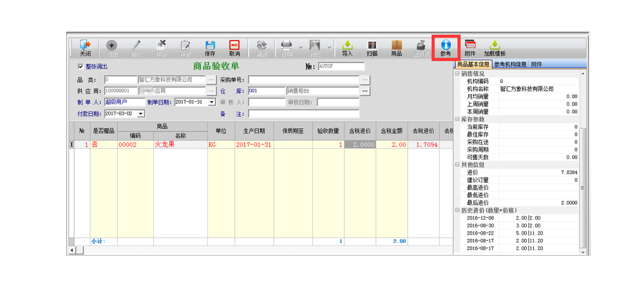Screen dimensions: 644x290
Task: Click the browse button beside 品类 field
Action: tap(211, 79)
